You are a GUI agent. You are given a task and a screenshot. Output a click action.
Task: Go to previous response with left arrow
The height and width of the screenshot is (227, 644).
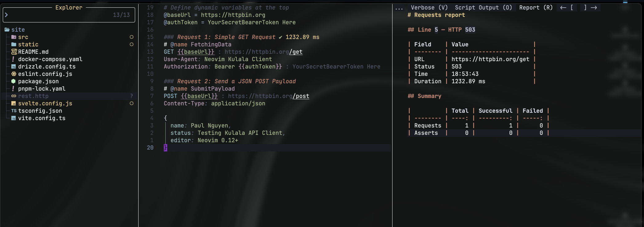click(x=563, y=8)
